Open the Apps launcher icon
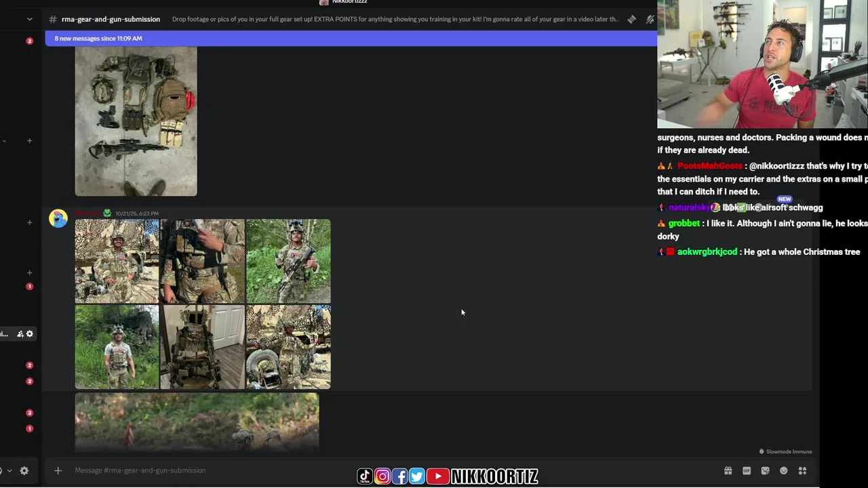Viewport: 868px width, 488px height. [x=802, y=470]
